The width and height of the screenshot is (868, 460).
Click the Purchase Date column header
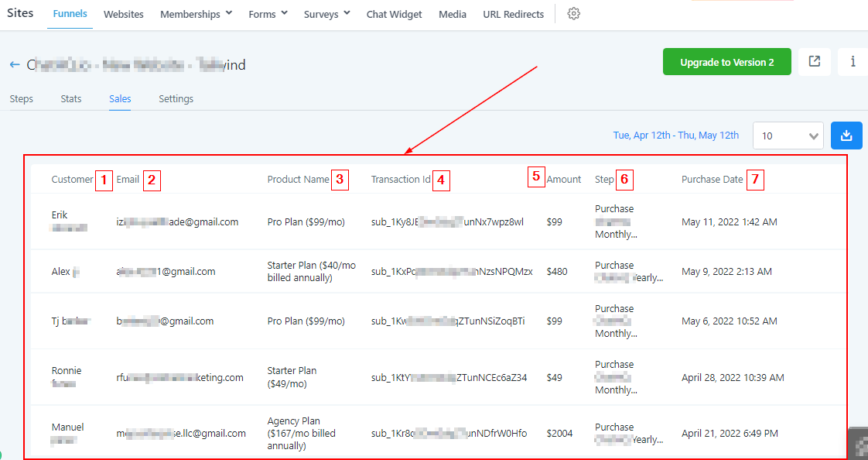(712, 180)
